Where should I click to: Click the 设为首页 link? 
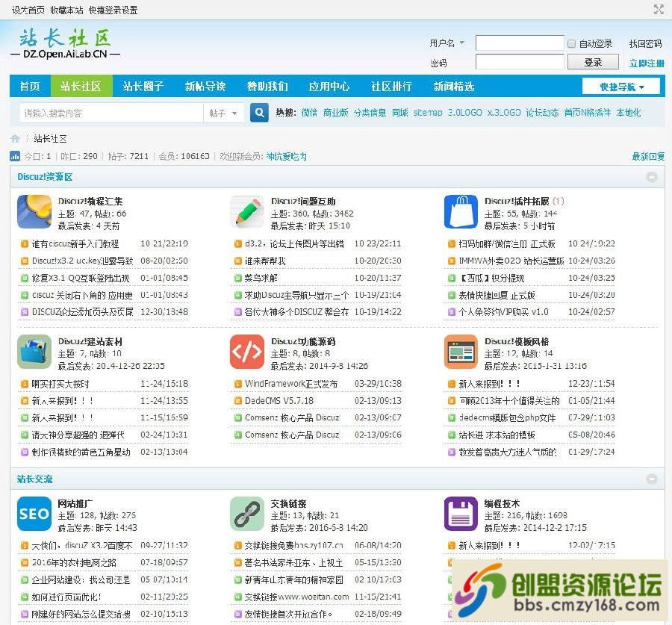(x=28, y=10)
